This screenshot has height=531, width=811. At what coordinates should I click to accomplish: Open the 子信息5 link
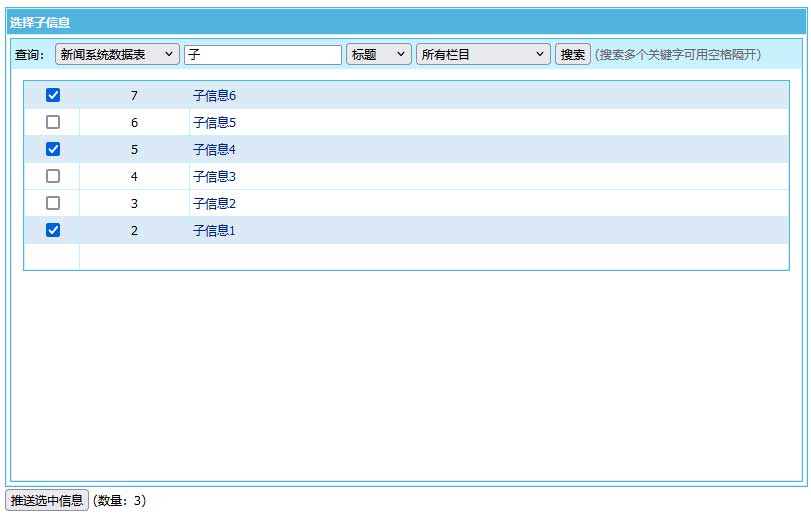[x=214, y=123]
